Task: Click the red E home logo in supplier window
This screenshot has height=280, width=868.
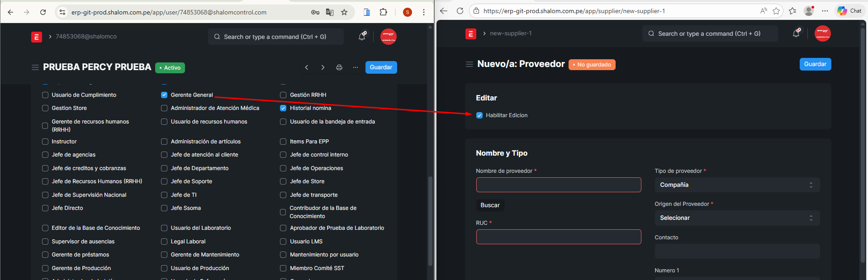Action: click(x=471, y=33)
